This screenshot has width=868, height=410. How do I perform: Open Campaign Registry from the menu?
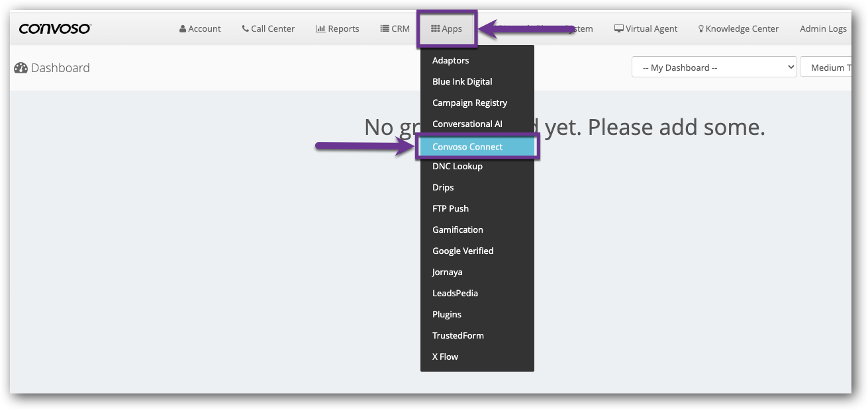(469, 102)
